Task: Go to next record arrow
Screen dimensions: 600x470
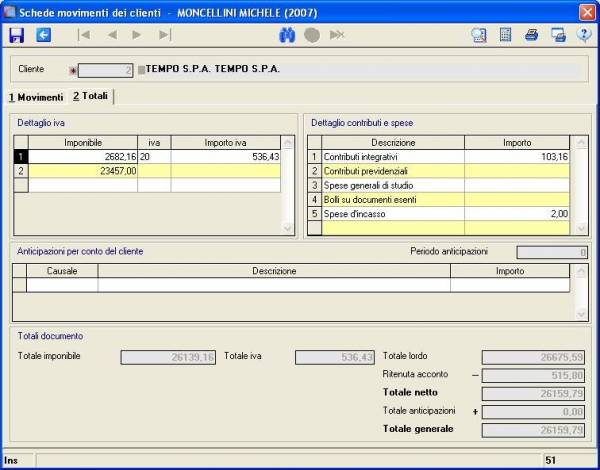Action: click(137, 35)
